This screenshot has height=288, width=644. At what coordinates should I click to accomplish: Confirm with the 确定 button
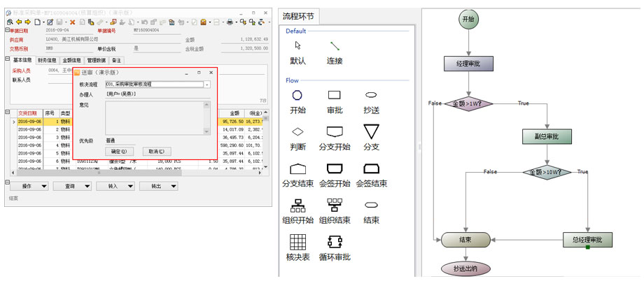click(118, 152)
